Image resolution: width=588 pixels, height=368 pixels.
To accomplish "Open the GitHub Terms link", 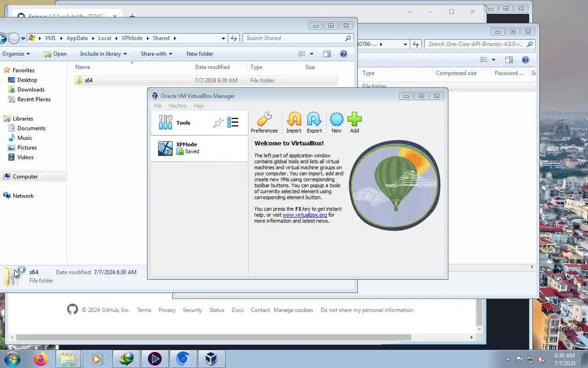I will point(144,310).
